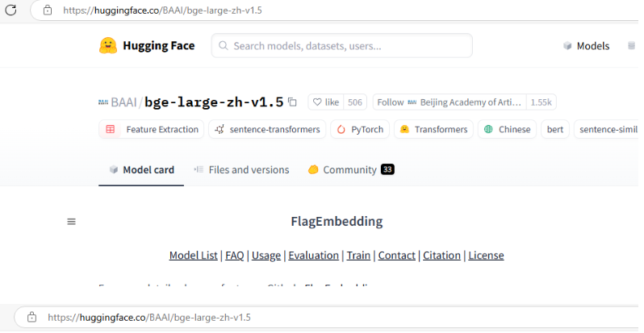Viewport: 644px width, 333px height.
Task: Click the Feature Extraction tag icon
Action: click(x=111, y=129)
